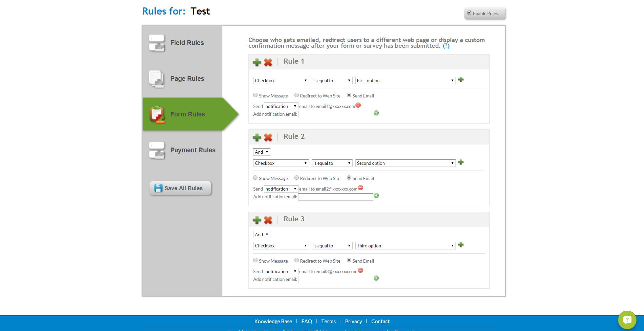Open the notification type dropdown in Rule 3

tap(281, 271)
